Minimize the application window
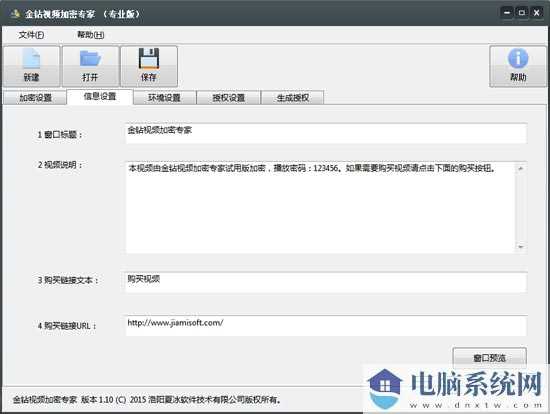Screen dimensions: 550x414 (x=507, y=13)
